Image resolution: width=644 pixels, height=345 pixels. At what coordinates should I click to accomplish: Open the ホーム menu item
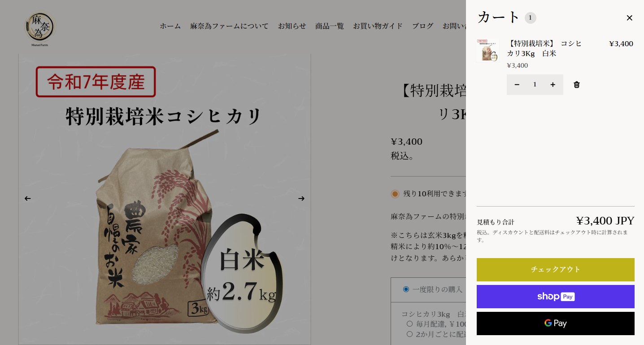[170, 26]
